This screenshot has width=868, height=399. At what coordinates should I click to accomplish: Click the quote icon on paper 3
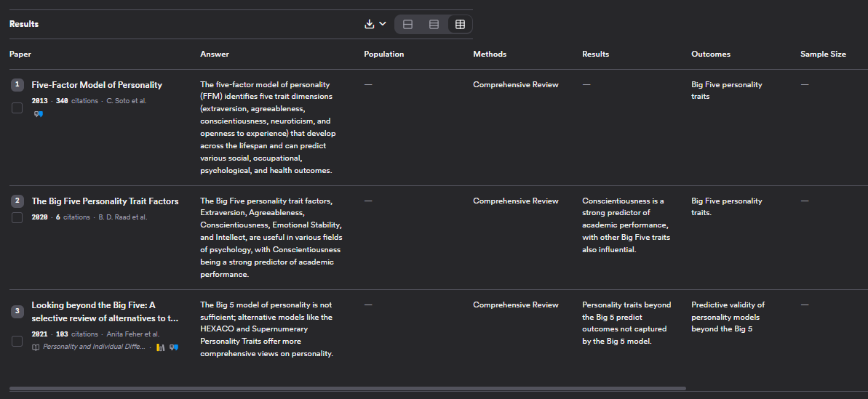tap(173, 347)
